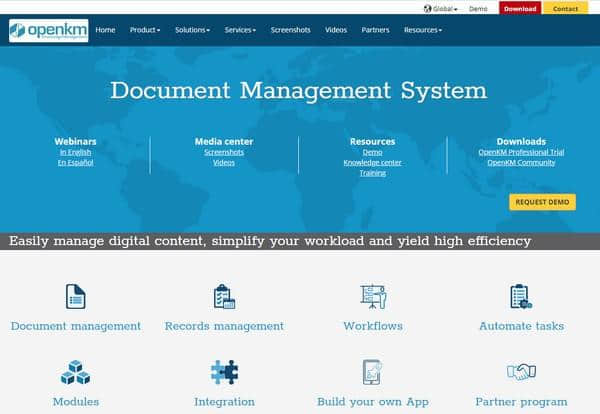600x414 pixels.
Task: Click the Demo link in the top bar
Action: tap(478, 9)
